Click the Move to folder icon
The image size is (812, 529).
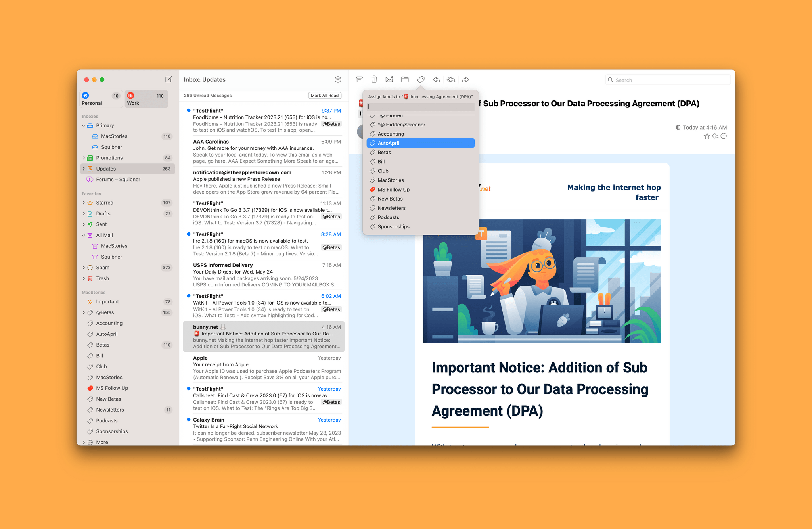[406, 79]
